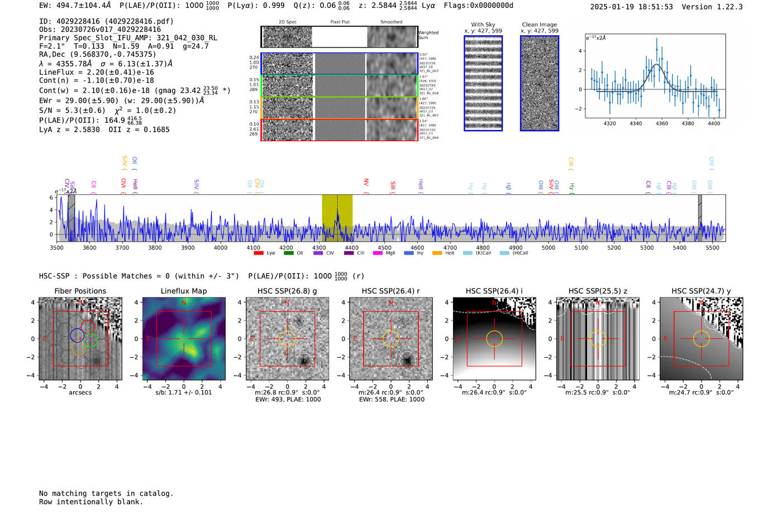Open the HSC SSP(24.7) y image
782x532 pixels.
[702, 339]
